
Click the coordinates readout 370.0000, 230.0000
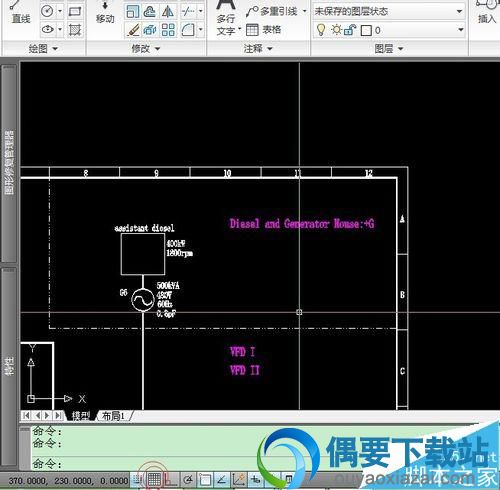pyautogui.click(x=68, y=481)
